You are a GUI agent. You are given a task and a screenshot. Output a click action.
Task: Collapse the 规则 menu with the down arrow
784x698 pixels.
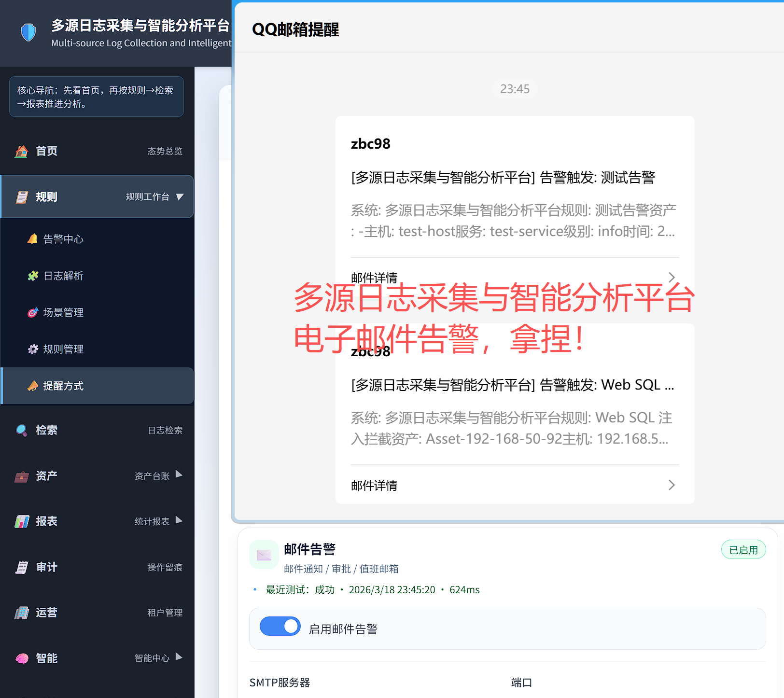click(180, 196)
